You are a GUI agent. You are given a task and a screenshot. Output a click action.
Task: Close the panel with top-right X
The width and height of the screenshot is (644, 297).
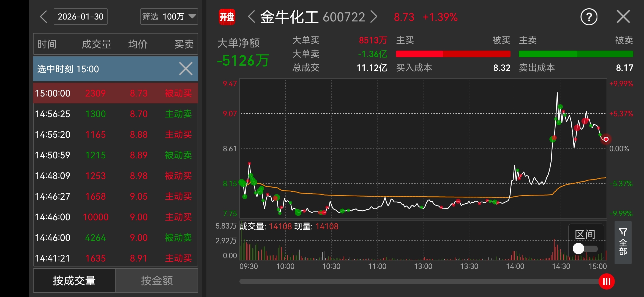tap(623, 17)
